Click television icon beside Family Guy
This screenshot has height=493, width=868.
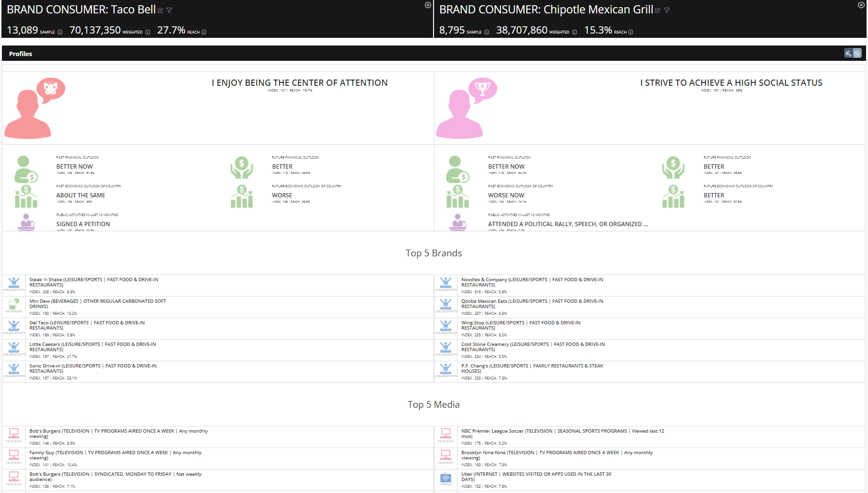(14, 455)
